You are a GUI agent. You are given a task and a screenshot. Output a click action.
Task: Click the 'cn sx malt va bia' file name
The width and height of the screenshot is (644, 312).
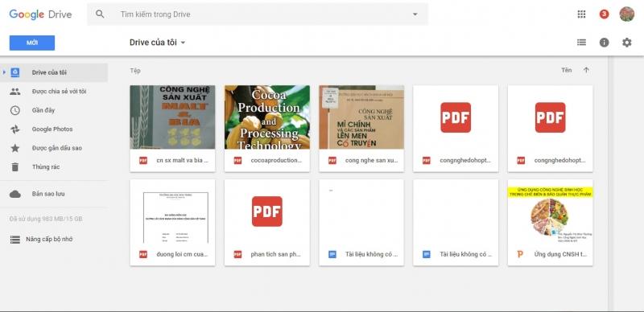coord(183,161)
